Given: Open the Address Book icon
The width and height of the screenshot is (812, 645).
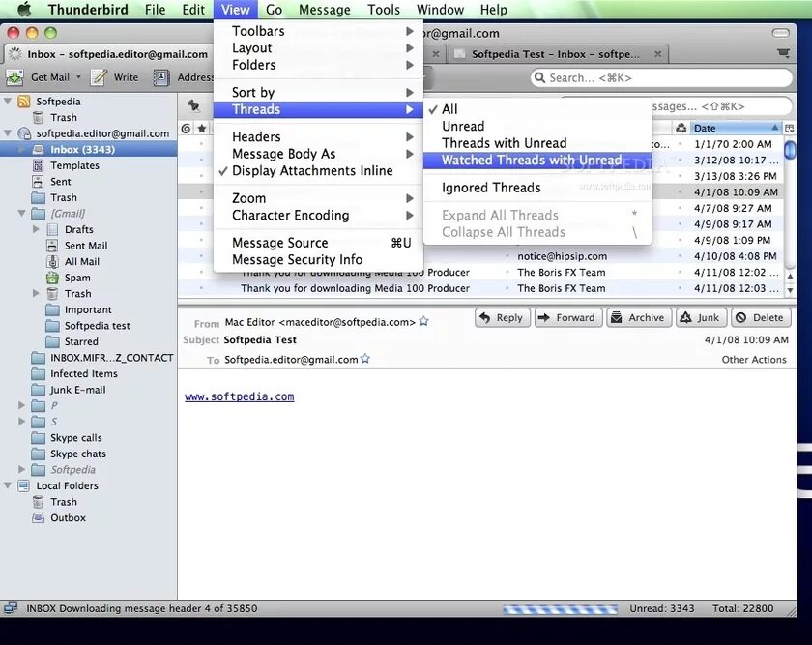Looking at the screenshot, I should (x=161, y=77).
